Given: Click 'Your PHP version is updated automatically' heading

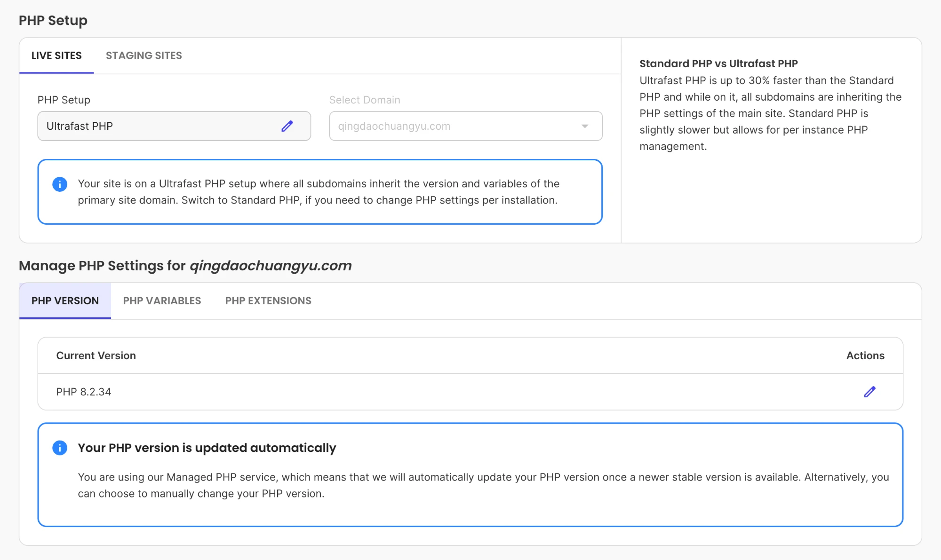Looking at the screenshot, I should point(207,448).
